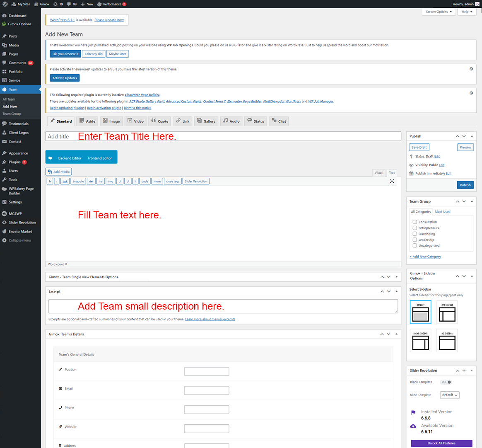
Task: Open WPBakery Page Builder in sidebar
Action: pos(21,191)
